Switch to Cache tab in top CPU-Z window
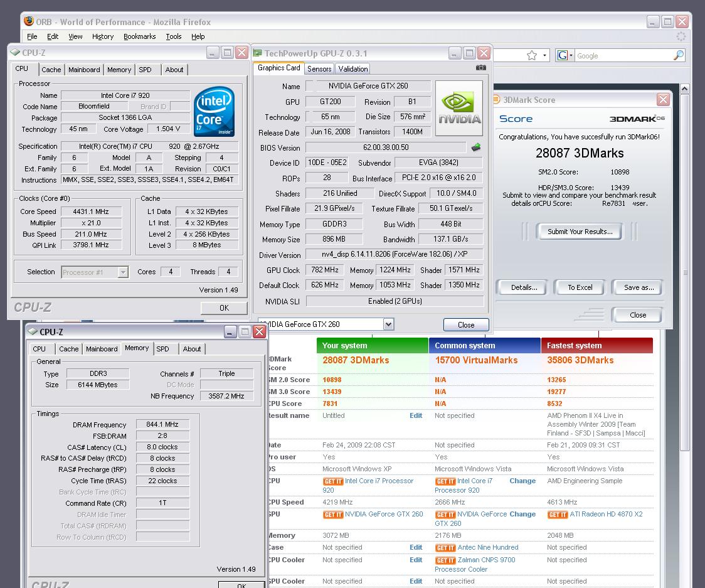 pyautogui.click(x=51, y=70)
